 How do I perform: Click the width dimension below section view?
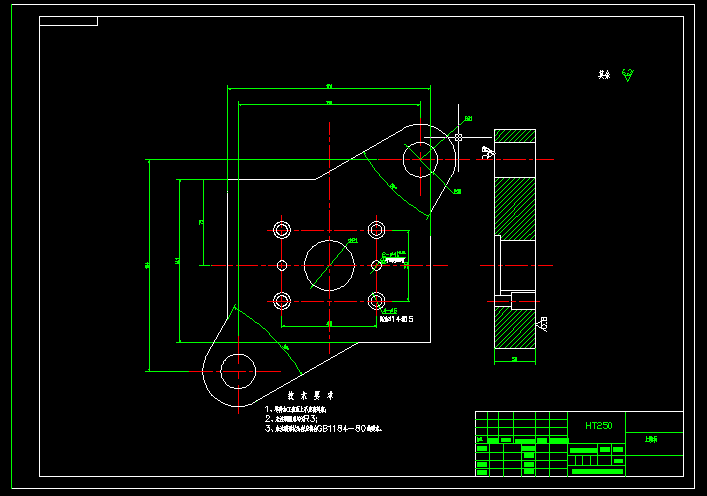point(514,359)
